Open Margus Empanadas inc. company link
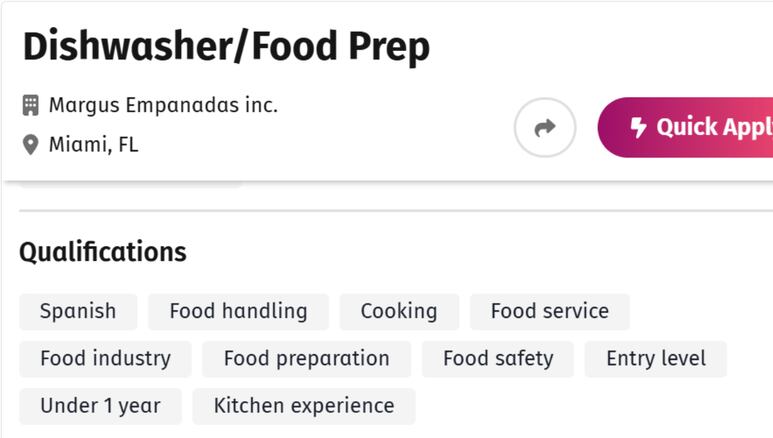Viewport: 773px width, 438px height. tap(163, 105)
